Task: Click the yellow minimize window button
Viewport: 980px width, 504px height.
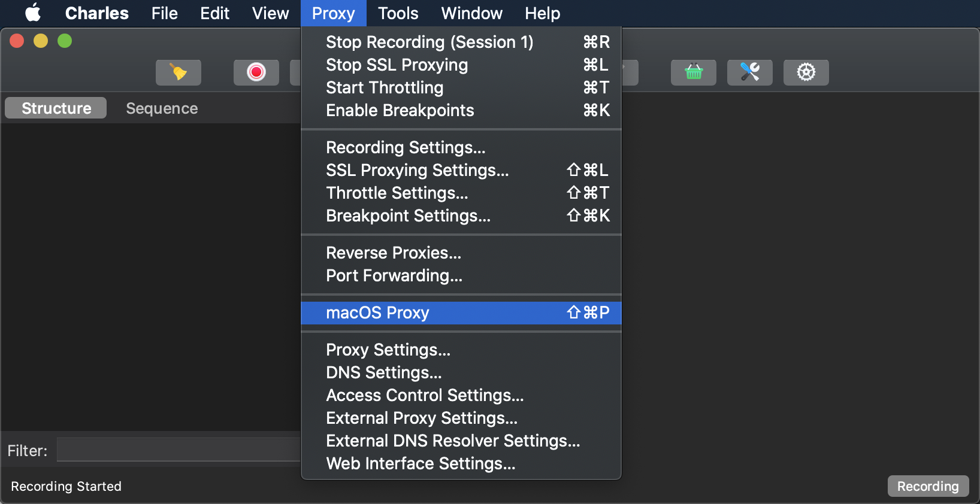Action: click(41, 41)
